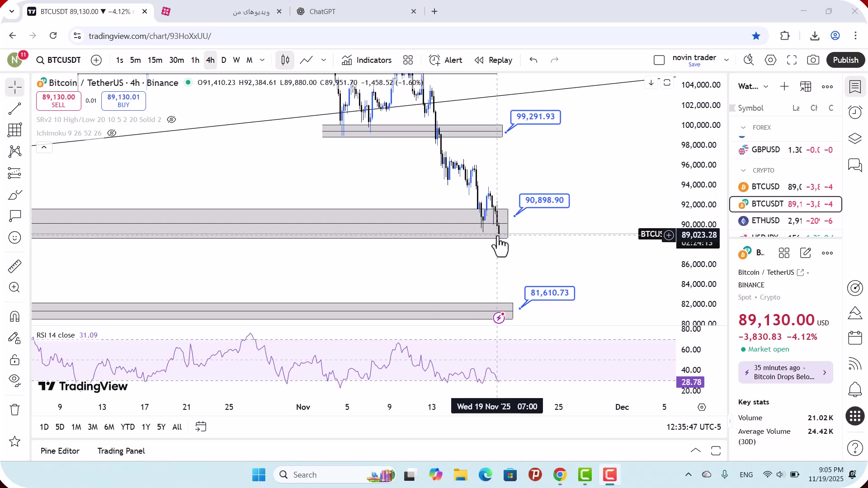Open indicator templates grid
The image size is (868, 488).
pos(408,60)
